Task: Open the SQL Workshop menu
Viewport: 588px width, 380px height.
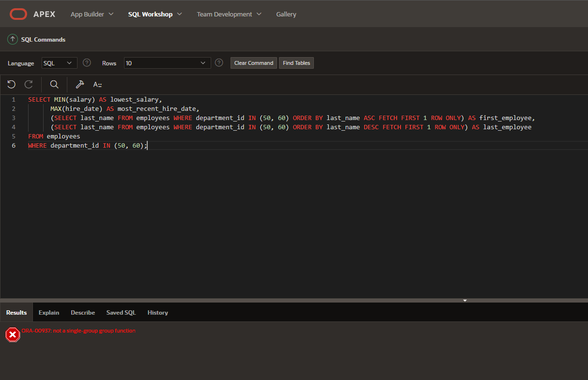Action: tap(155, 14)
